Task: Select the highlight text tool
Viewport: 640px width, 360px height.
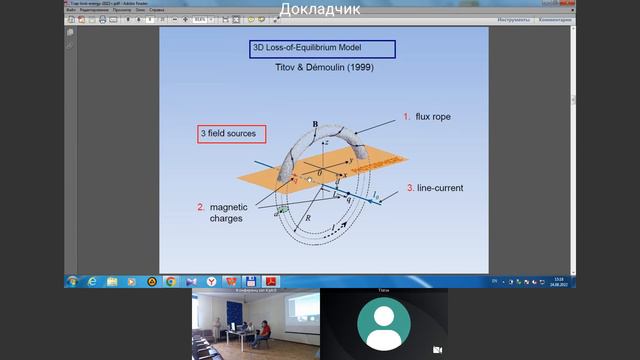Action: [261, 20]
